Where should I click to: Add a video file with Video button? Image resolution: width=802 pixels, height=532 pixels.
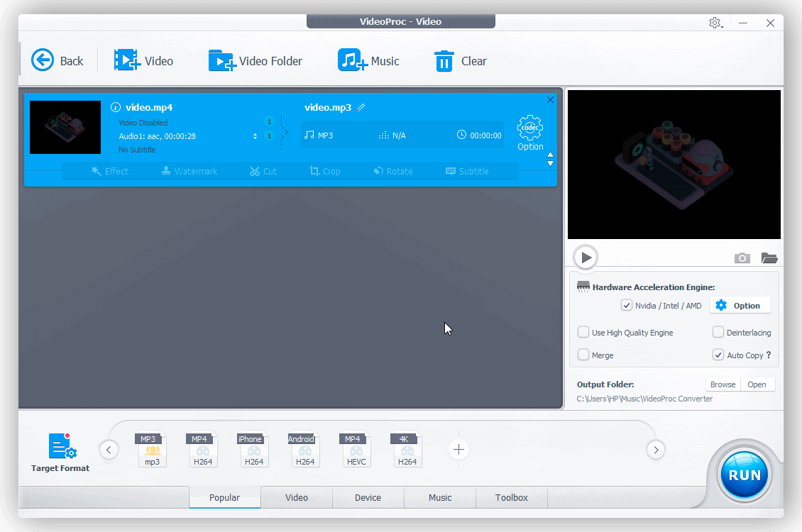click(143, 61)
